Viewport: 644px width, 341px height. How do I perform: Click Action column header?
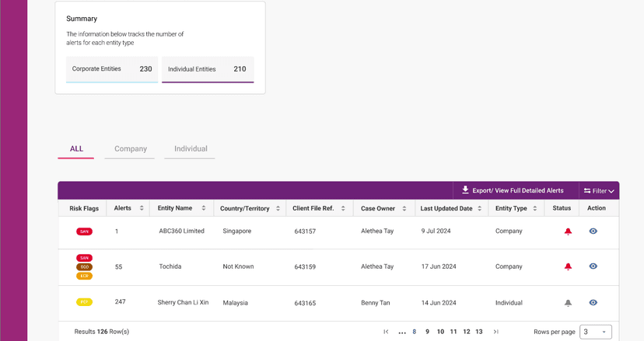click(597, 208)
